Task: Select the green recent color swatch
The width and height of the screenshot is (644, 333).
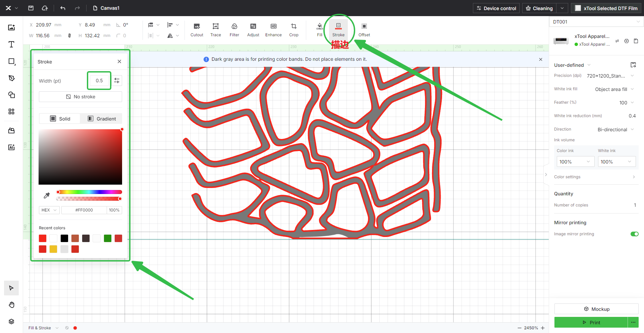Action: (x=108, y=238)
